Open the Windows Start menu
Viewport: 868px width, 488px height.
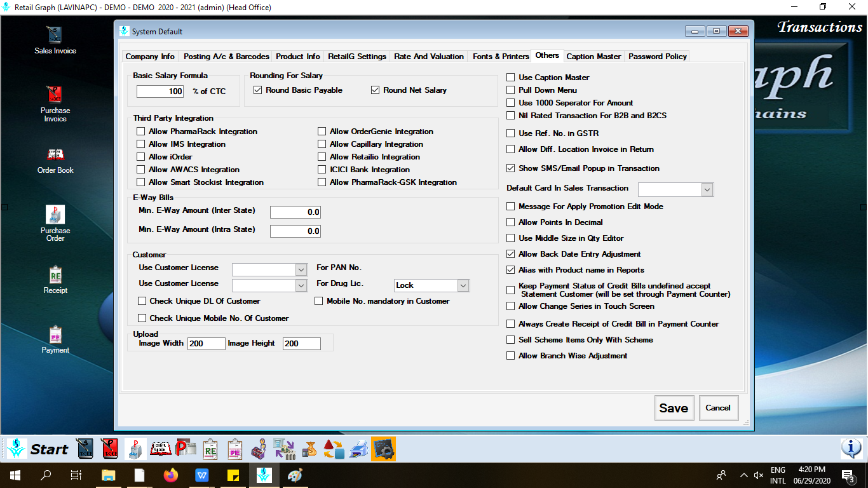click(x=15, y=475)
